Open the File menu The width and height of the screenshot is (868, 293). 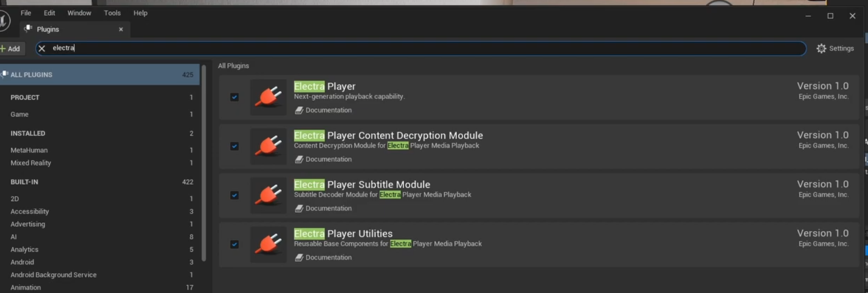(x=26, y=13)
